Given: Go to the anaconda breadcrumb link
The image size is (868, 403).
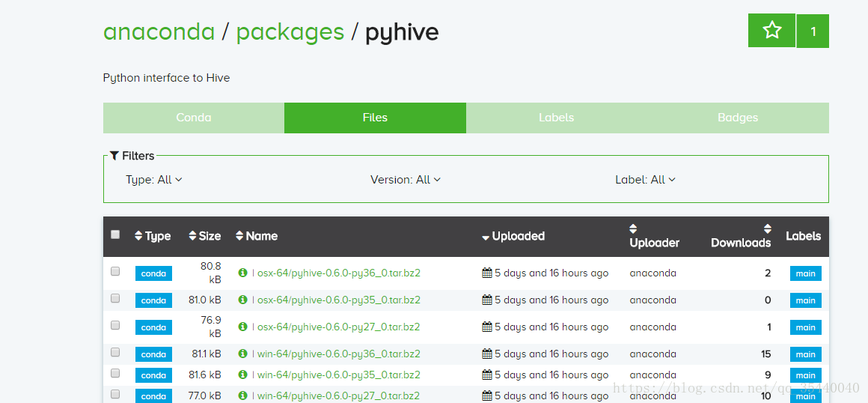Looking at the screenshot, I should 159,31.
